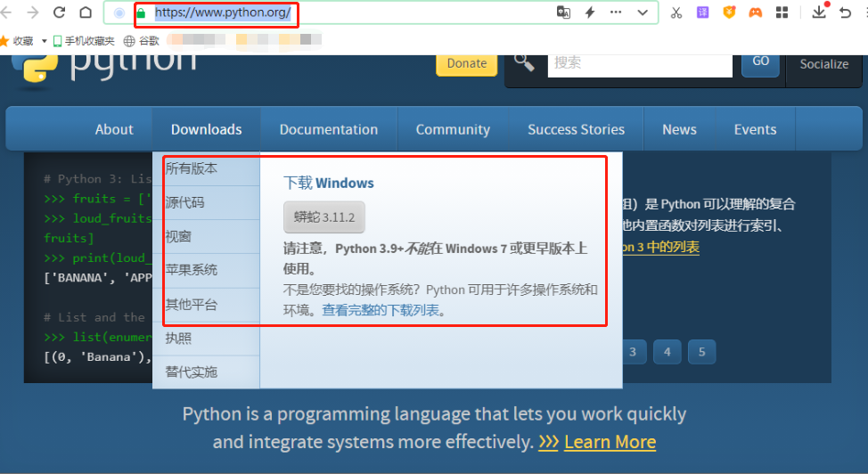Go to slide 3 of code samples
Viewport: 868px width, 474px height.
[x=633, y=352]
